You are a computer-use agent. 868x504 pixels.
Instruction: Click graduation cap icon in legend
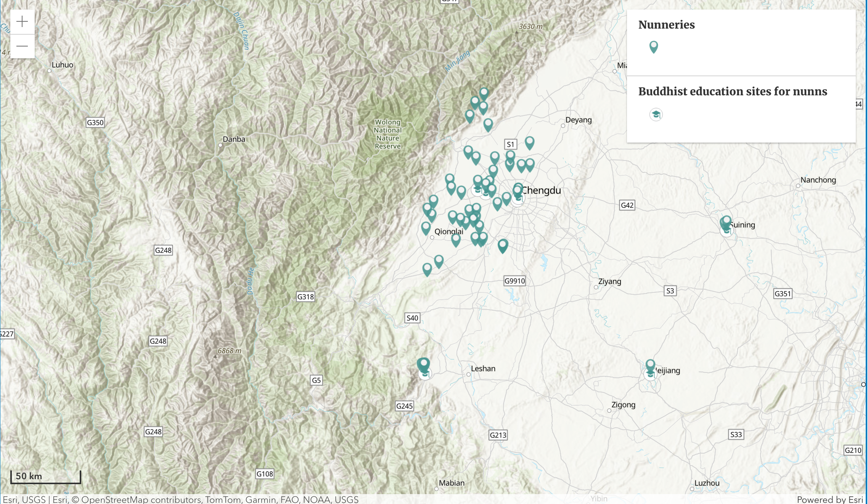656,114
